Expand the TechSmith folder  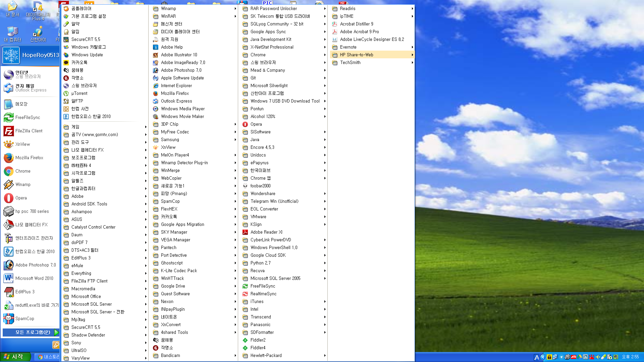click(x=373, y=62)
